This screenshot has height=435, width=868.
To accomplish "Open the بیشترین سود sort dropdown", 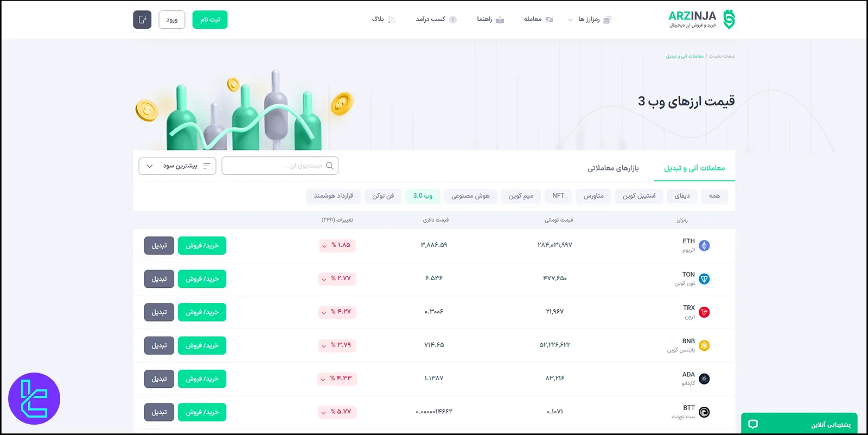I will point(177,166).
